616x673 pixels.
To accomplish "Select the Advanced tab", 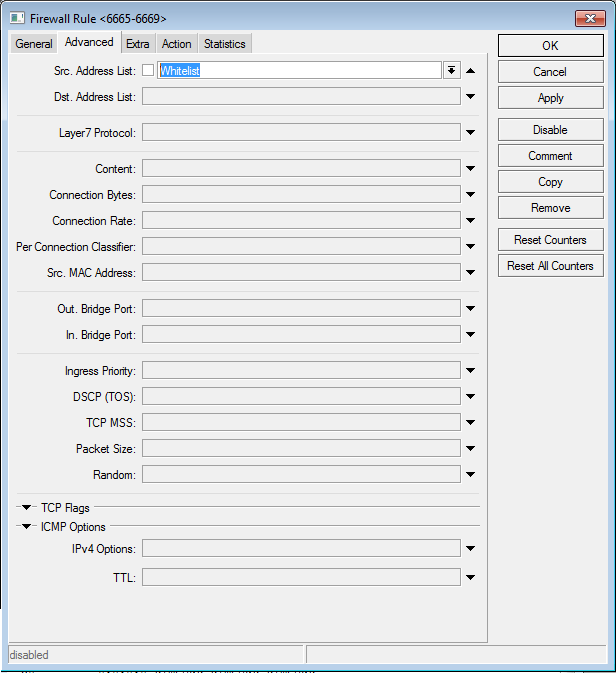I will [x=89, y=42].
